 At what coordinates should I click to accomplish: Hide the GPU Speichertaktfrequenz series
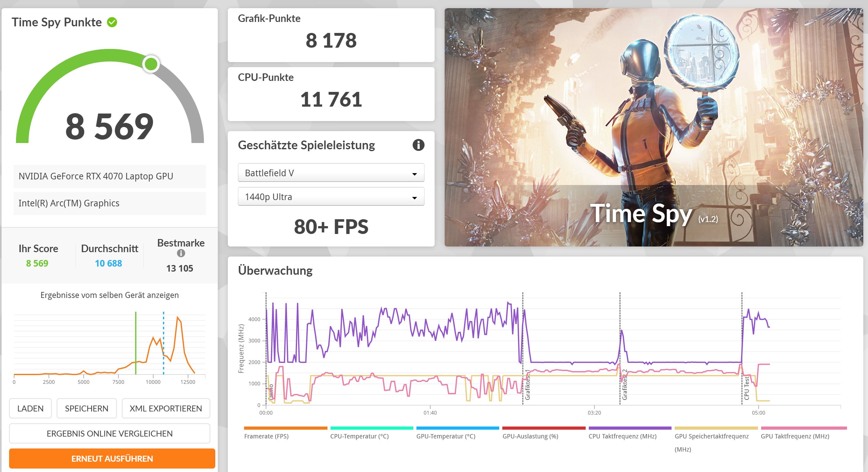711,436
